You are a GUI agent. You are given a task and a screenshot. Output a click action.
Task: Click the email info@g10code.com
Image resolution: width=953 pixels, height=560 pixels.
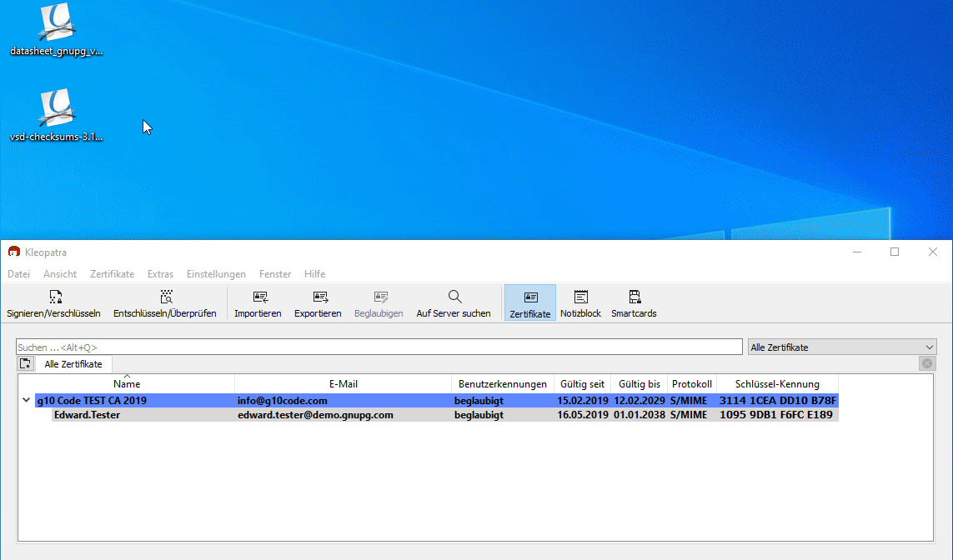tap(283, 400)
